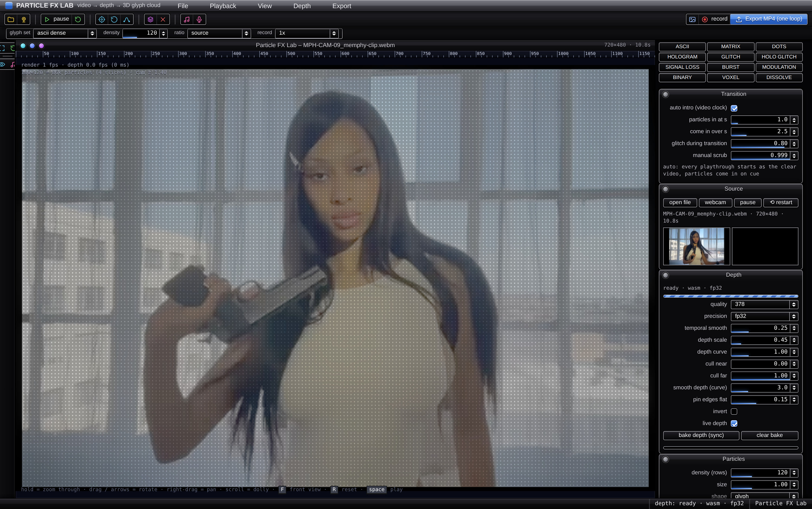Click the toolbar density stepper arrows
The width and height of the screenshot is (812, 509).
163,33
